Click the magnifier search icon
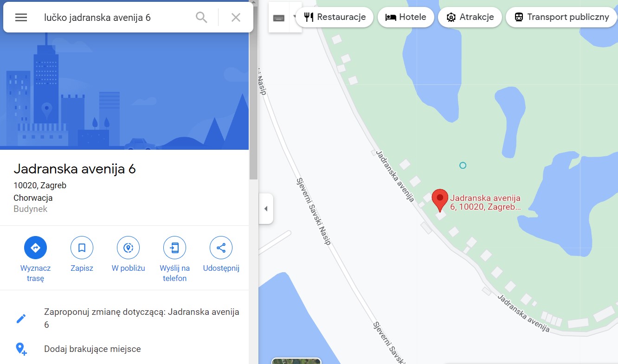Viewport: 618px width, 364px height. tap(201, 18)
